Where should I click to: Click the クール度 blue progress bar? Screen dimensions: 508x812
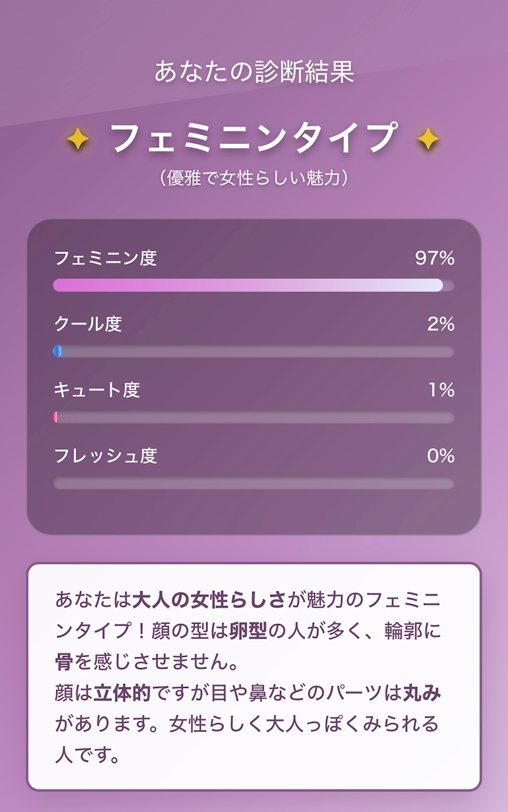click(x=58, y=351)
